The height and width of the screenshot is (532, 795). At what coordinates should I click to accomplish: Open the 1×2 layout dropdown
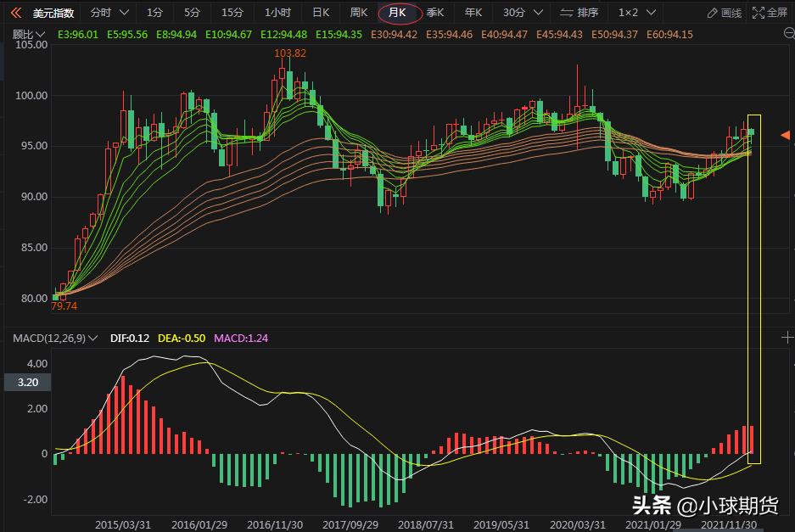[637, 13]
